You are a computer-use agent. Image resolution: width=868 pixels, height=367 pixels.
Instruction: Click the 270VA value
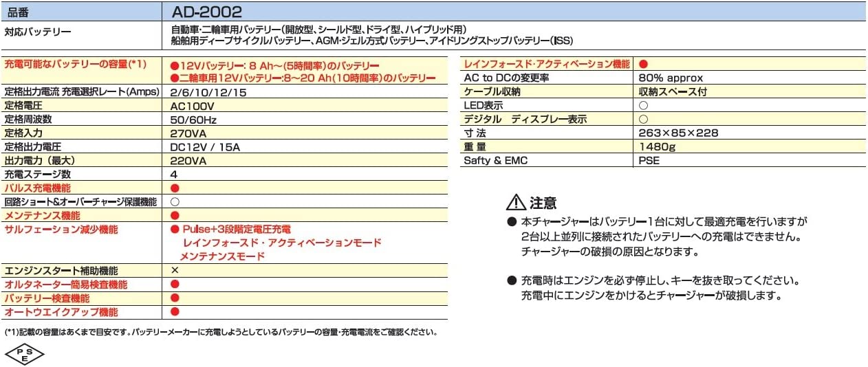(x=188, y=133)
